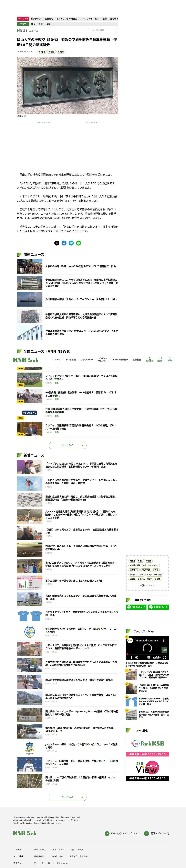Select the #教育 tag under the headline

[x=61, y=52]
